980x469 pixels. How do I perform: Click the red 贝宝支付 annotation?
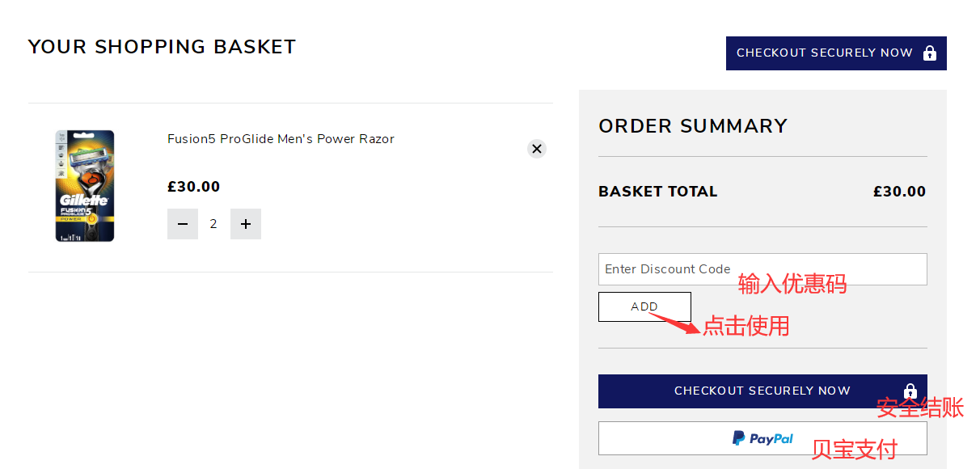[855, 450]
